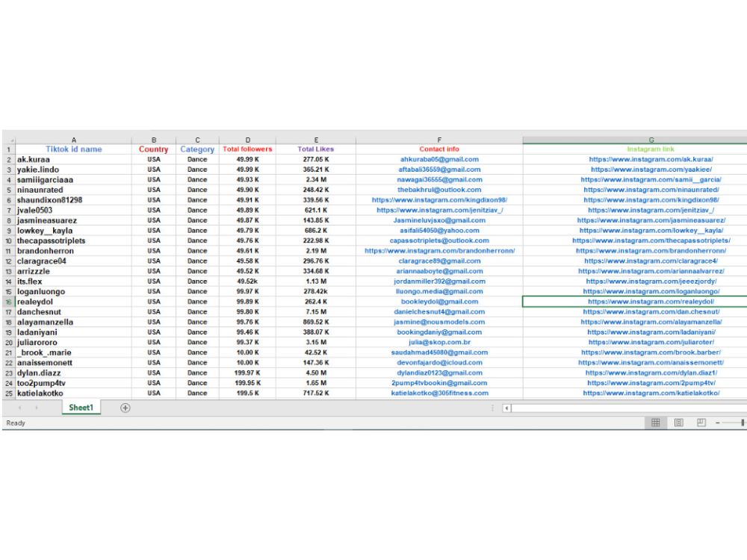This screenshot has height=560, width=747.
Task: Select column A header
Action: (73, 140)
